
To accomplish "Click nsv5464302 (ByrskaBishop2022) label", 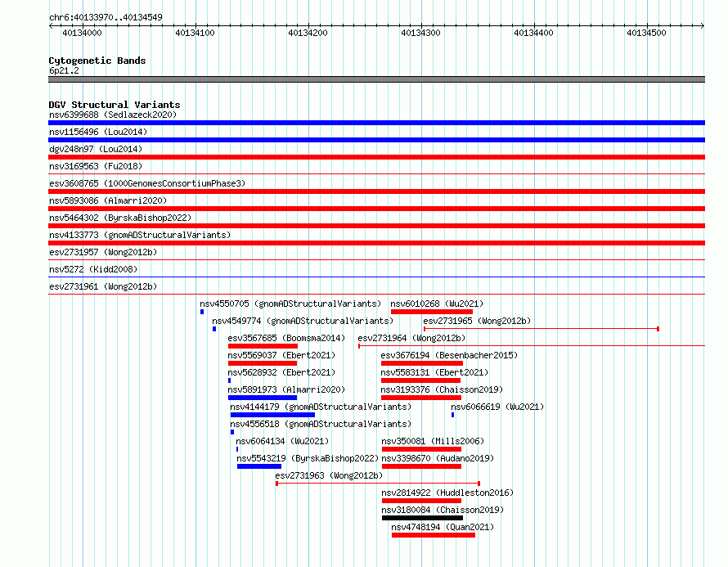I will (x=120, y=218).
